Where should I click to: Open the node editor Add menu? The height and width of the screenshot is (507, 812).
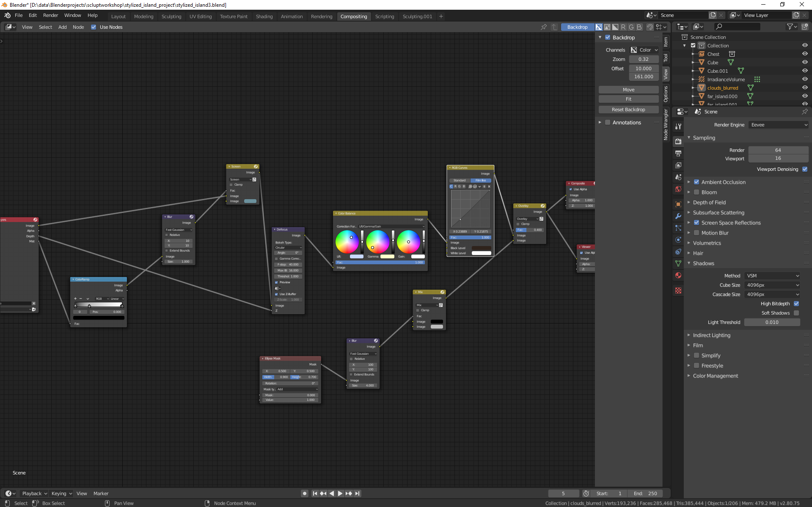point(62,27)
